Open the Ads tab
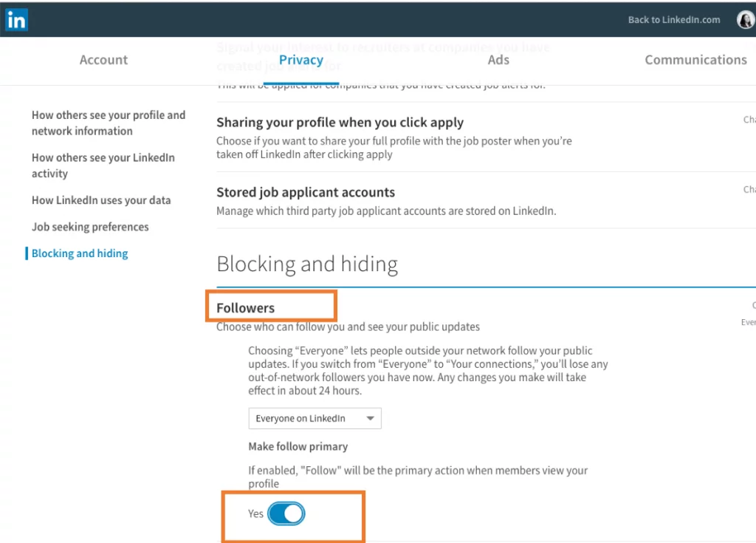This screenshot has height=543, width=756. (x=498, y=60)
